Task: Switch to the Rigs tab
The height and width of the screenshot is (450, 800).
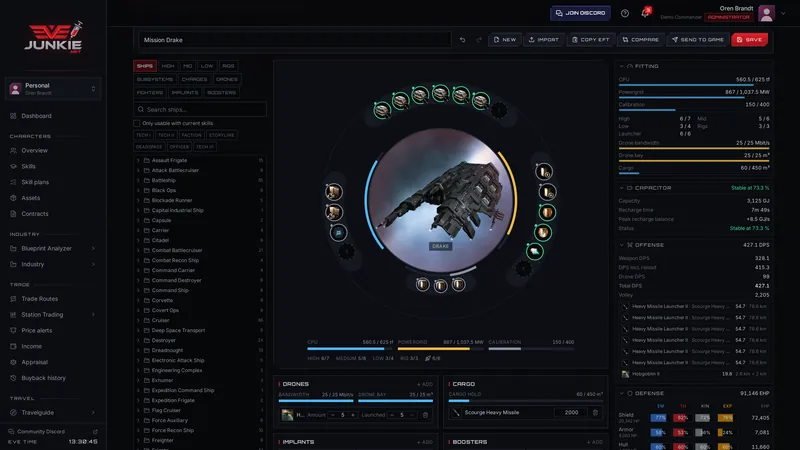Action: pyautogui.click(x=228, y=66)
